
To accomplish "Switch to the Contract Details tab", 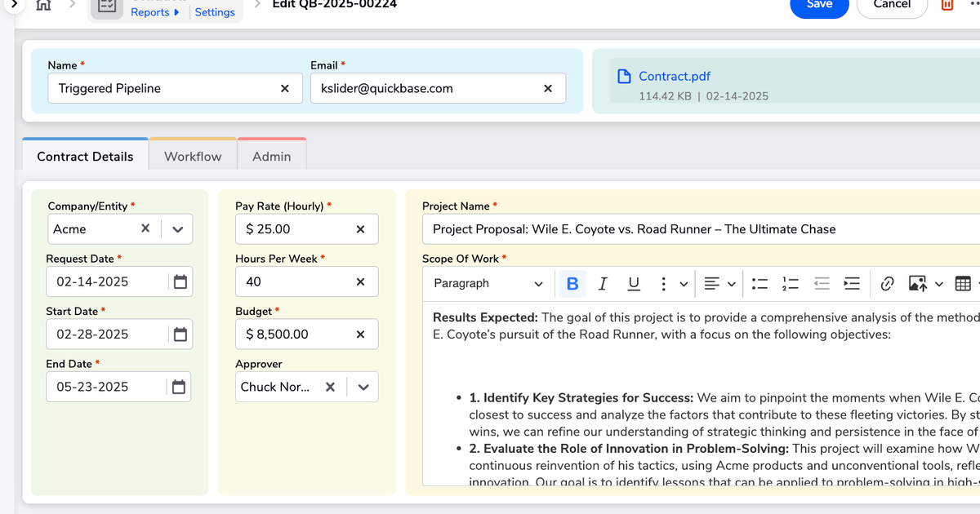I will coord(85,157).
